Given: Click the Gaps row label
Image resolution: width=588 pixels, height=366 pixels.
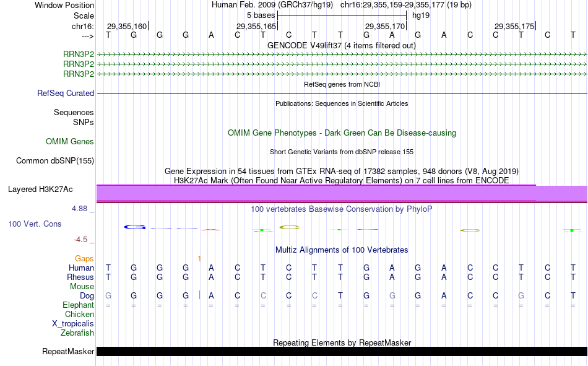Looking at the screenshot, I should tap(84, 258).
